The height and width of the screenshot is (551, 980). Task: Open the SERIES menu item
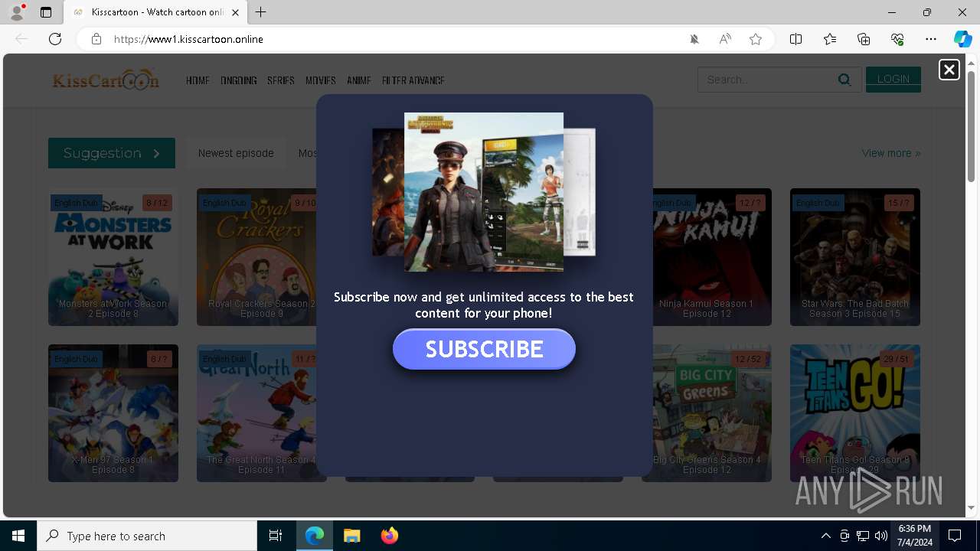click(x=281, y=80)
